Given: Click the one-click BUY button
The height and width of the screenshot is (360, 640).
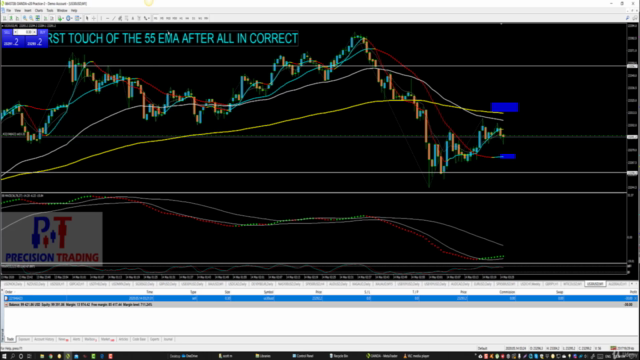Looking at the screenshot, I should click(x=42, y=32).
